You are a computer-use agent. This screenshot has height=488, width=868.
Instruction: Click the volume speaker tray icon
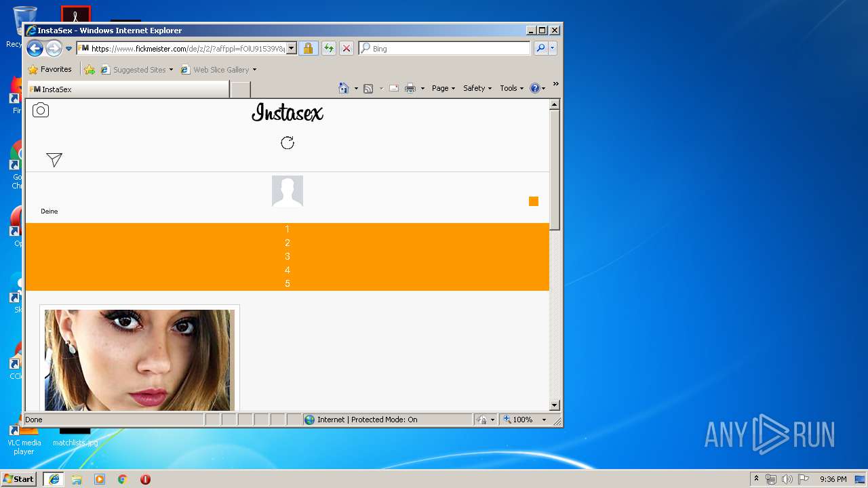click(787, 479)
